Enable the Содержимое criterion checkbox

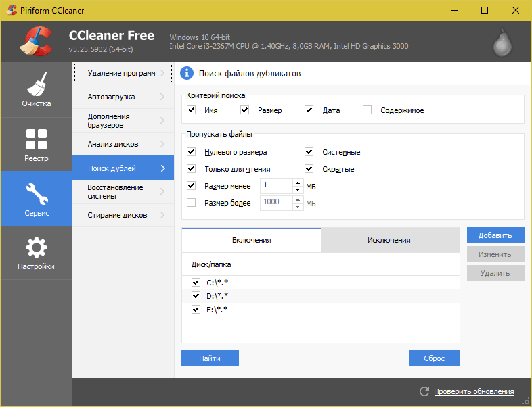(x=367, y=110)
